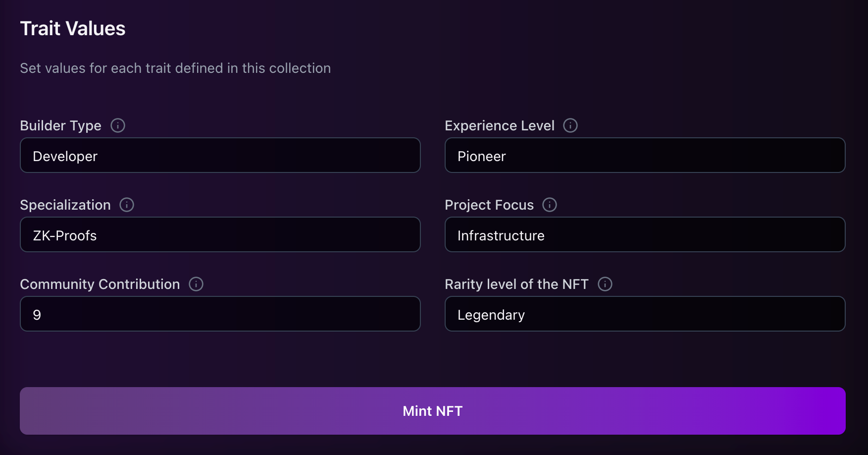Click the Experience Level info icon
Image resolution: width=868 pixels, height=455 pixels.
(570, 125)
